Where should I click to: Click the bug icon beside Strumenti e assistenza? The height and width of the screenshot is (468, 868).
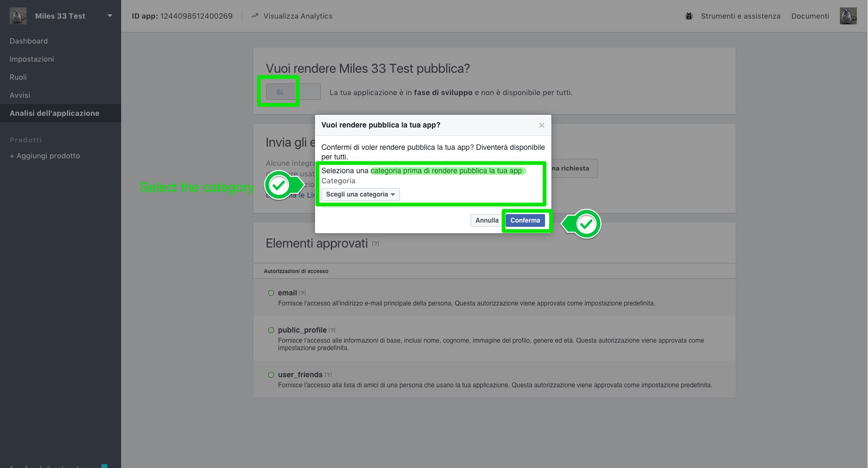tap(689, 16)
